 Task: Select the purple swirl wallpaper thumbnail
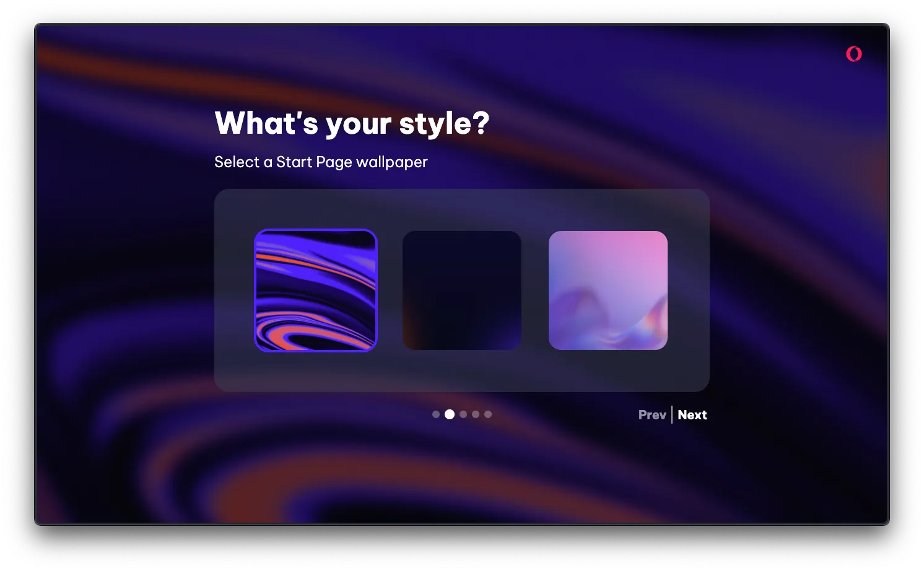[316, 290]
